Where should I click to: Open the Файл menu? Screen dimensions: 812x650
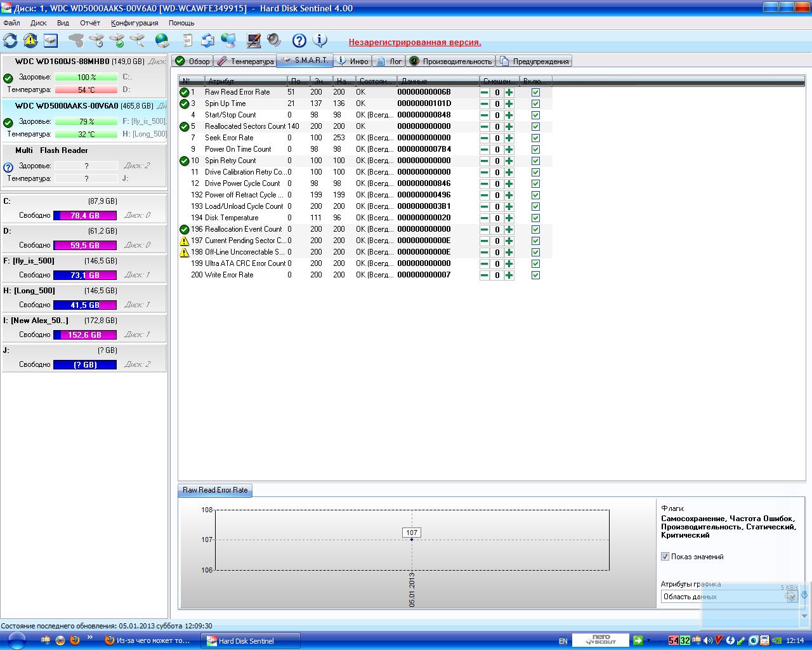click(11, 22)
